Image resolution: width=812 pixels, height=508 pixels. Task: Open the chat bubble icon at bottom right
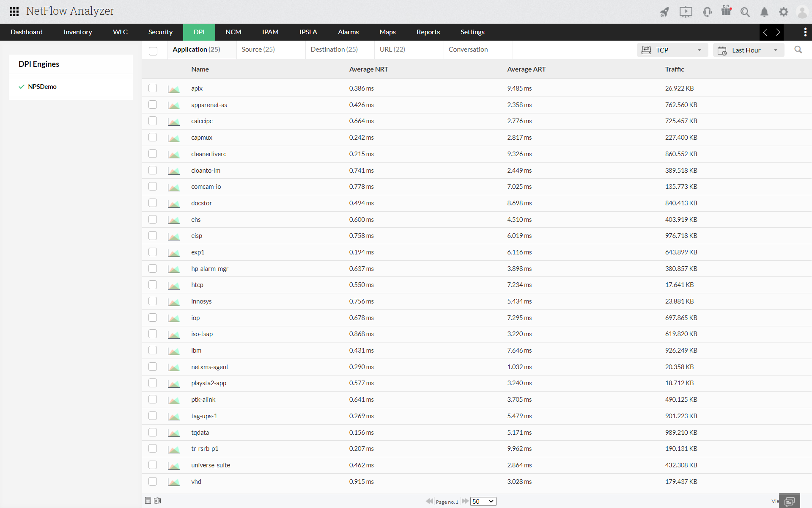(789, 501)
